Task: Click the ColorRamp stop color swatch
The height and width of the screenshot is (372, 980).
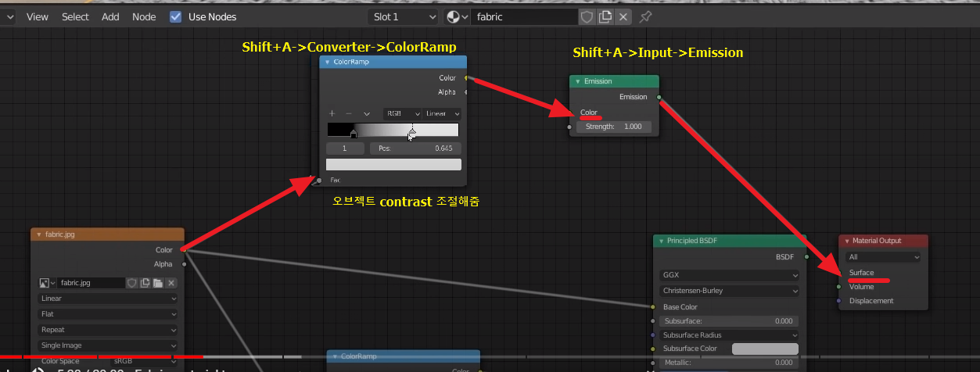Action: (x=393, y=164)
